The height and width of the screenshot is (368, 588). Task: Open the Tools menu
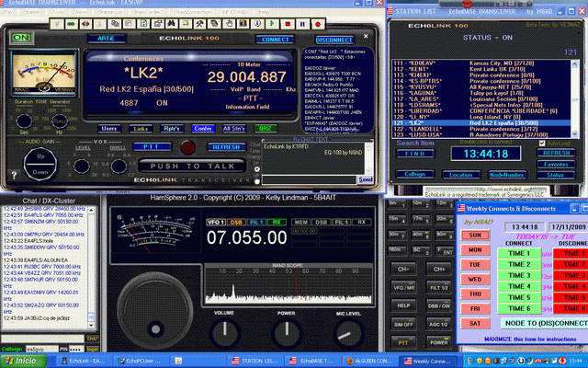pyautogui.click(x=58, y=12)
